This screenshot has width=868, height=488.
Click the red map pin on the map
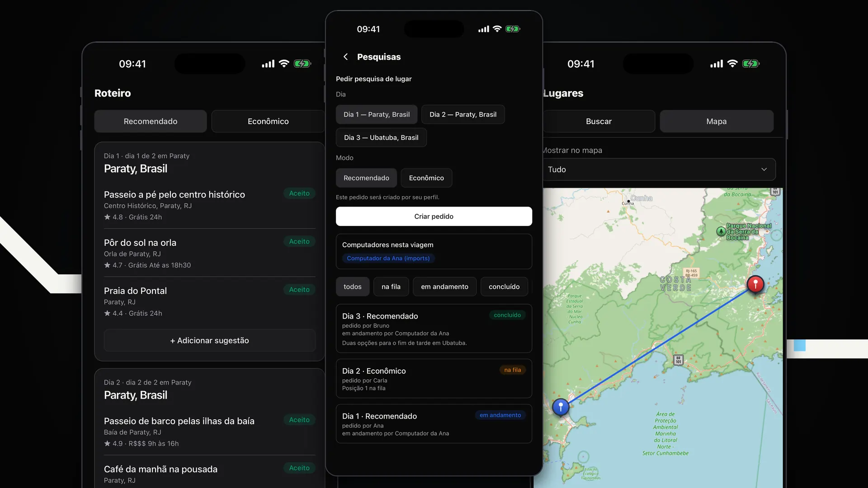tap(755, 284)
